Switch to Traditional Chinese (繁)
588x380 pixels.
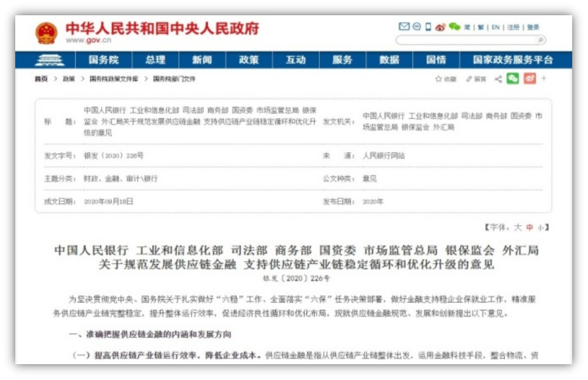click(x=481, y=28)
